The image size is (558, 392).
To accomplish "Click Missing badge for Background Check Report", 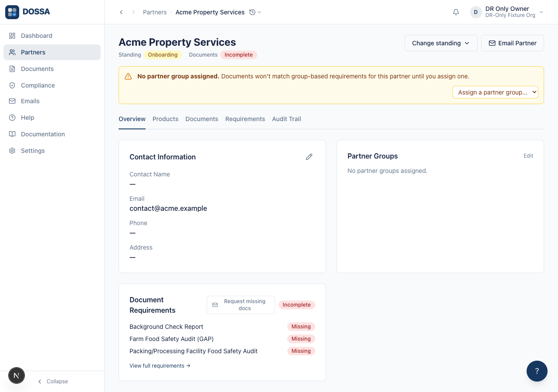I will coord(301,327).
